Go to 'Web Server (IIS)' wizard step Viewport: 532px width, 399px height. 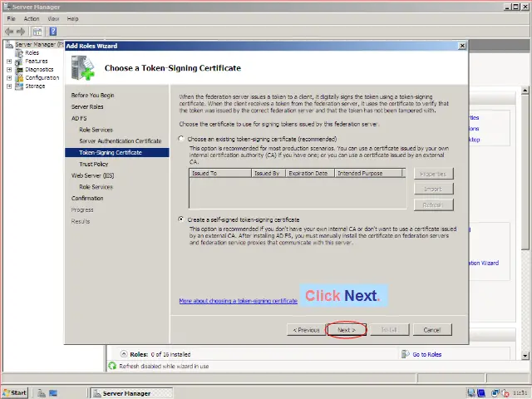(x=92, y=175)
